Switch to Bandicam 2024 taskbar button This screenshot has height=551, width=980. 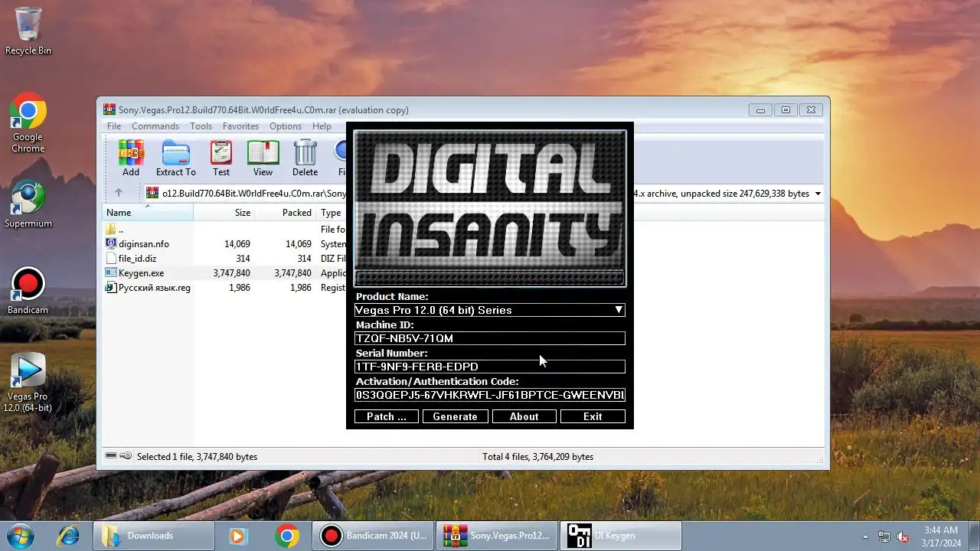coord(373,536)
